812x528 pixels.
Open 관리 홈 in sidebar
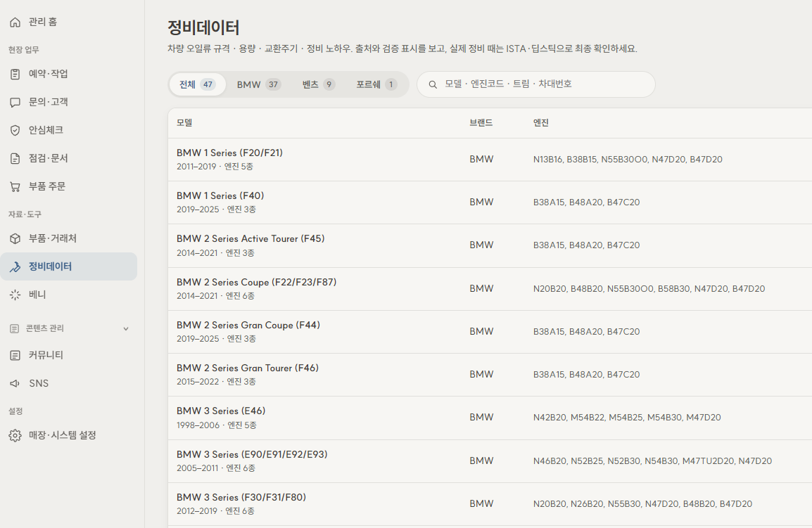click(x=42, y=22)
